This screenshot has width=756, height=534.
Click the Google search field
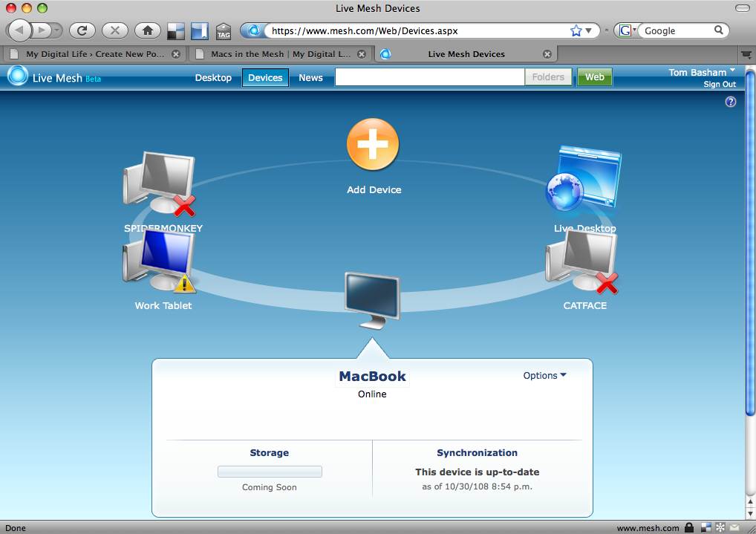pos(677,31)
